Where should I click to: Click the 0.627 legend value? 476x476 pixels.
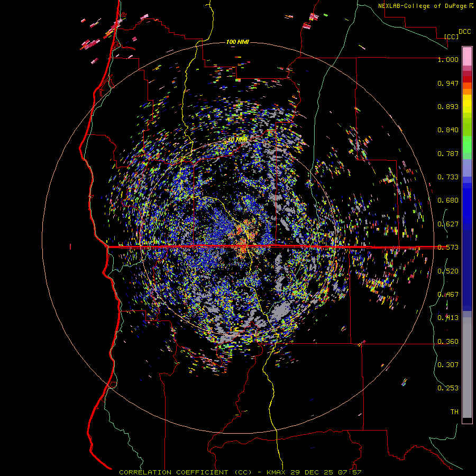coord(448,224)
